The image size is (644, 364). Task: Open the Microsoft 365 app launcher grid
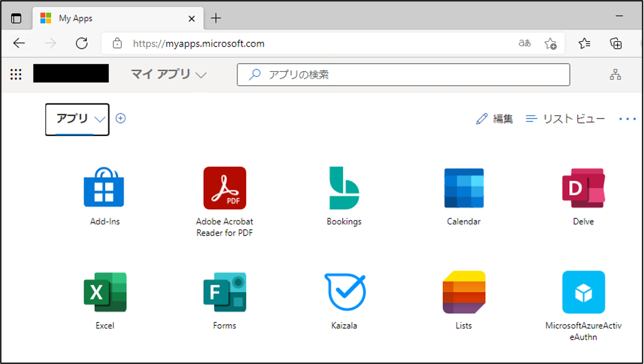pyautogui.click(x=16, y=74)
